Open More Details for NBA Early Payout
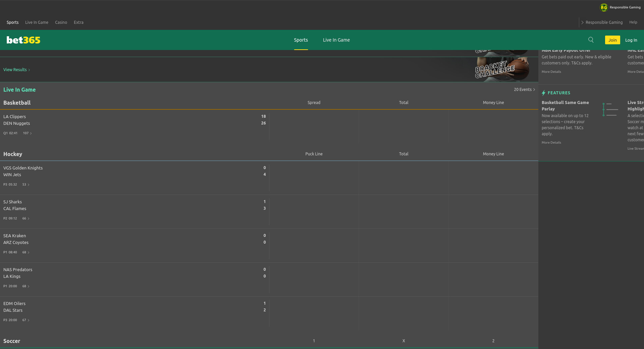 pos(551,72)
